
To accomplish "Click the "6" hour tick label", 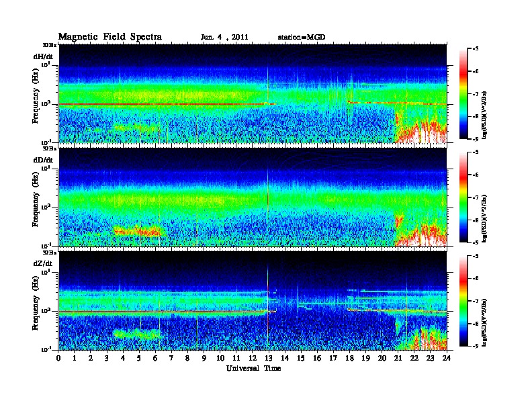I will point(155,359).
